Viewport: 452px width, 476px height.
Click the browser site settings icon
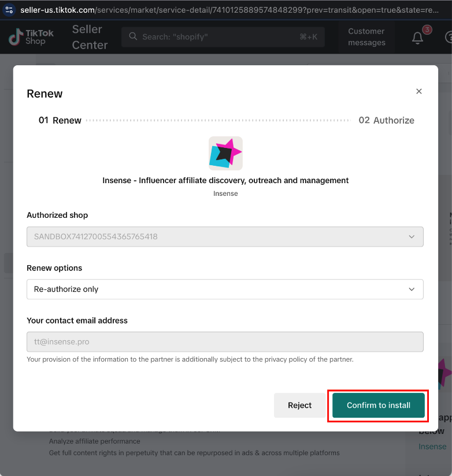coord(9,10)
